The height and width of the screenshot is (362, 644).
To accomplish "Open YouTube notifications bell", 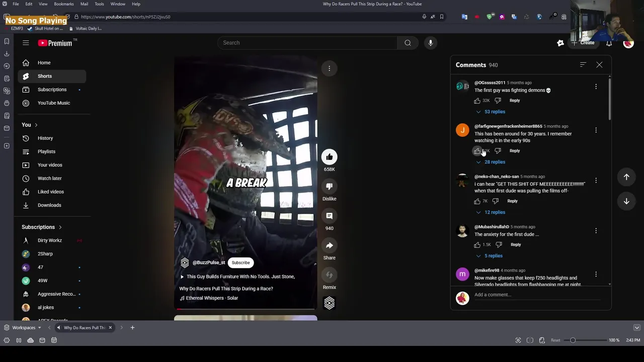I will (x=609, y=43).
